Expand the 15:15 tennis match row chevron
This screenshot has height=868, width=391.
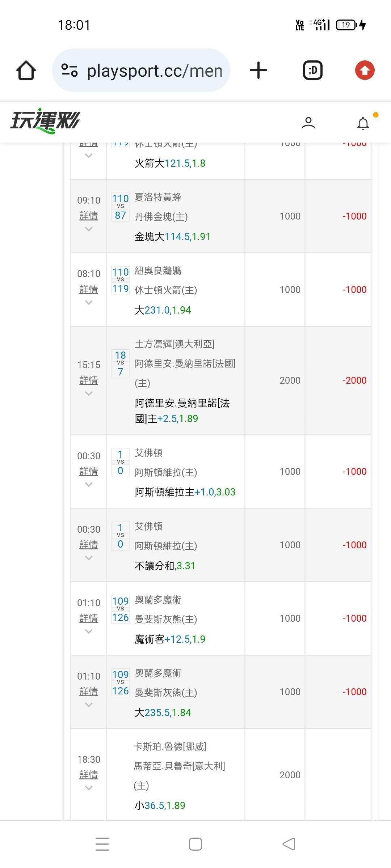pos(89,393)
